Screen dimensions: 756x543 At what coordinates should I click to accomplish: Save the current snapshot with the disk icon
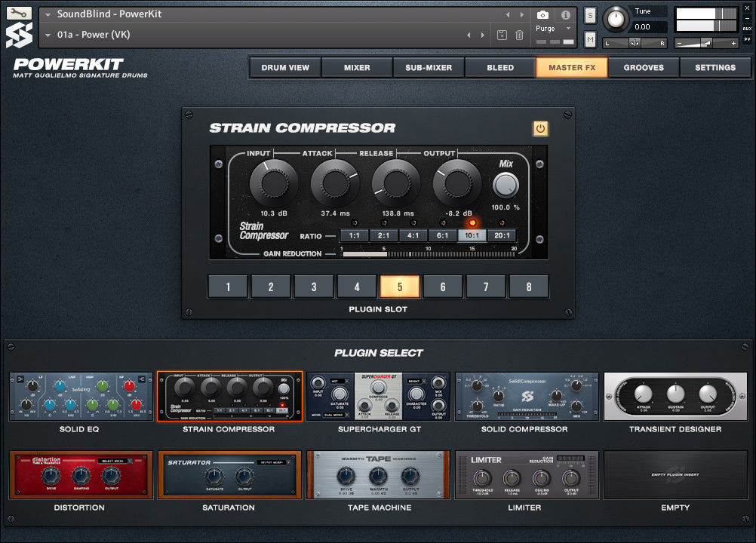click(x=502, y=35)
